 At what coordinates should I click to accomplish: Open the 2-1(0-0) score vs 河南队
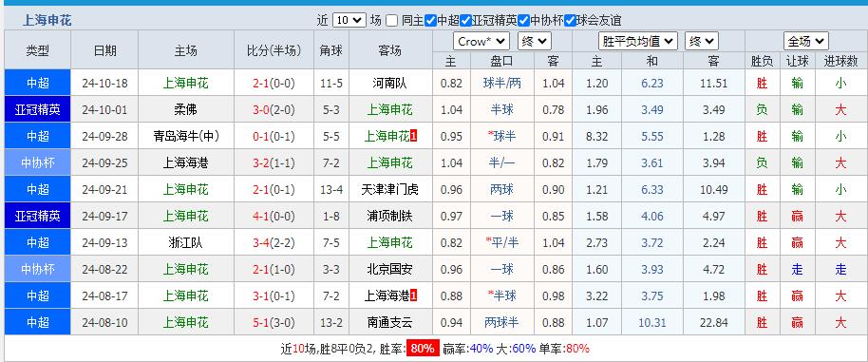[x=274, y=83]
